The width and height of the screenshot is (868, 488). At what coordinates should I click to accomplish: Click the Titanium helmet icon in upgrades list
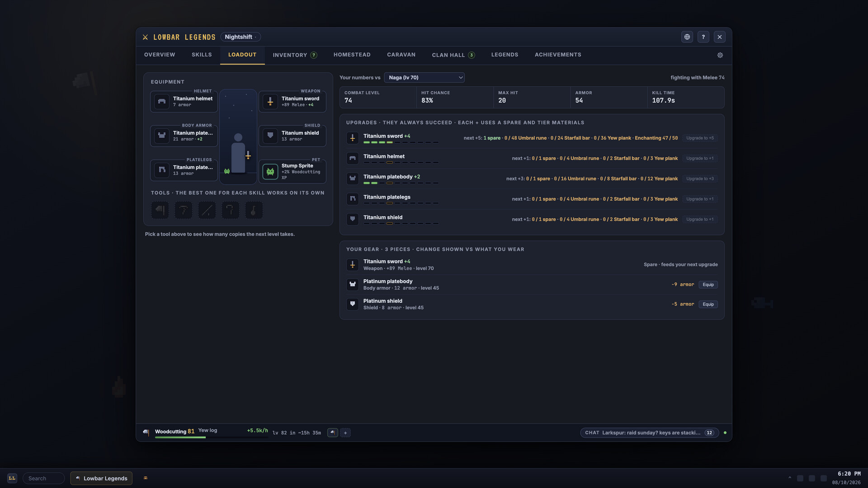[353, 158]
